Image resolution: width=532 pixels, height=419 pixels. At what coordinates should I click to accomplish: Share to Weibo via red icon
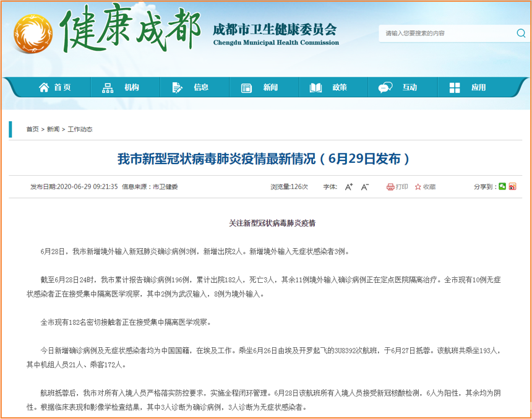pos(512,186)
